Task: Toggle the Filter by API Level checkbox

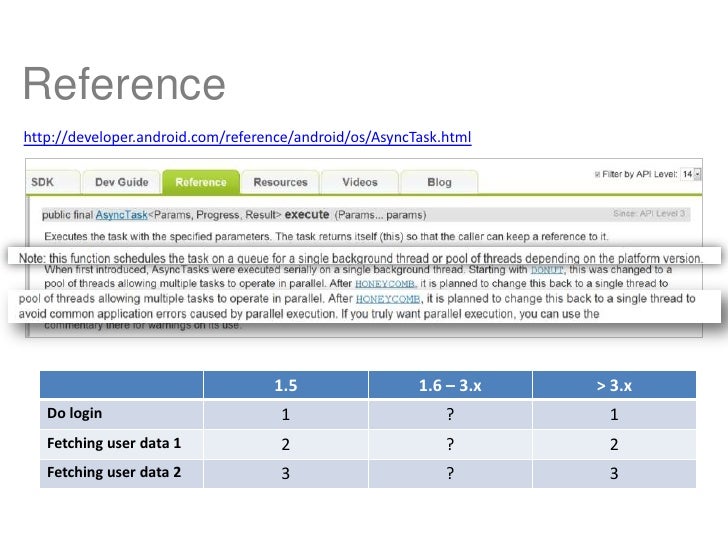Action: pos(598,175)
